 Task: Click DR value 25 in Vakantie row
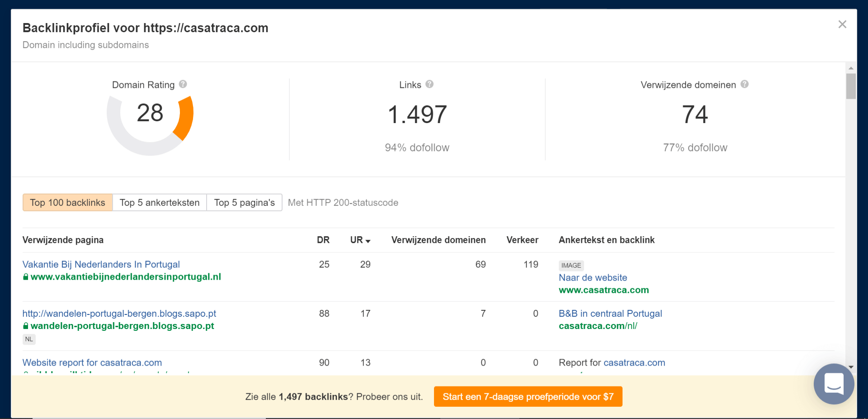pyautogui.click(x=324, y=264)
